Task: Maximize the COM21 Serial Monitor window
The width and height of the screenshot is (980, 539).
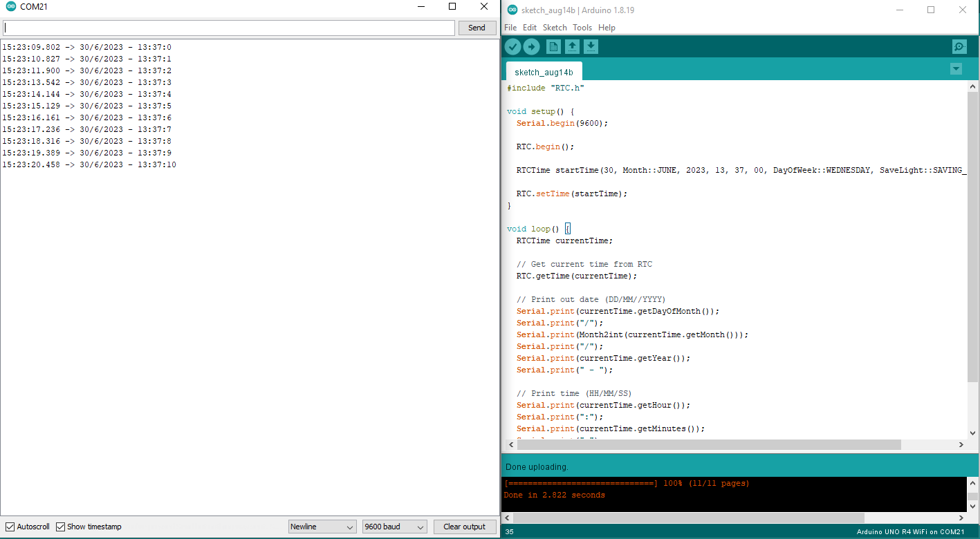Action: (x=452, y=7)
